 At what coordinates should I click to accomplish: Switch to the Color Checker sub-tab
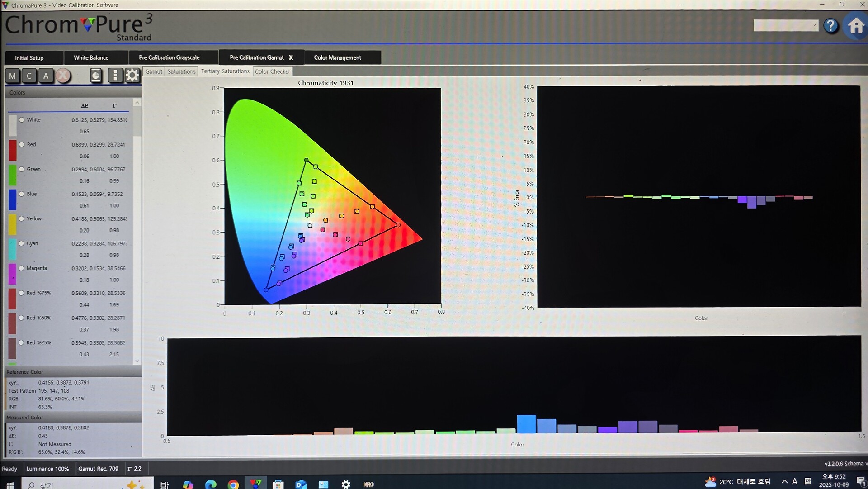(x=272, y=71)
